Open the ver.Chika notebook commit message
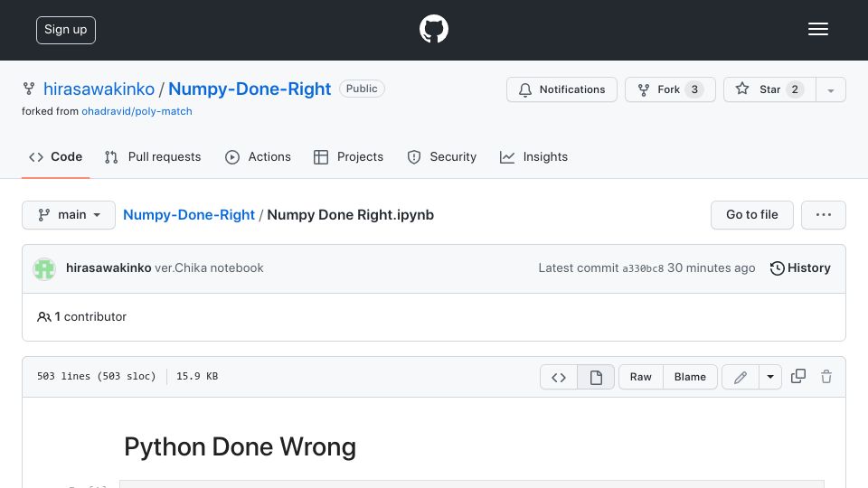 point(209,267)
